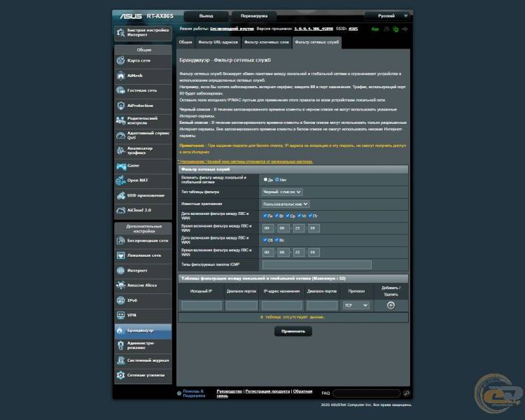Screen dimensions: 525x420
Task: Open the firmware version link
Action: (314, 29)
